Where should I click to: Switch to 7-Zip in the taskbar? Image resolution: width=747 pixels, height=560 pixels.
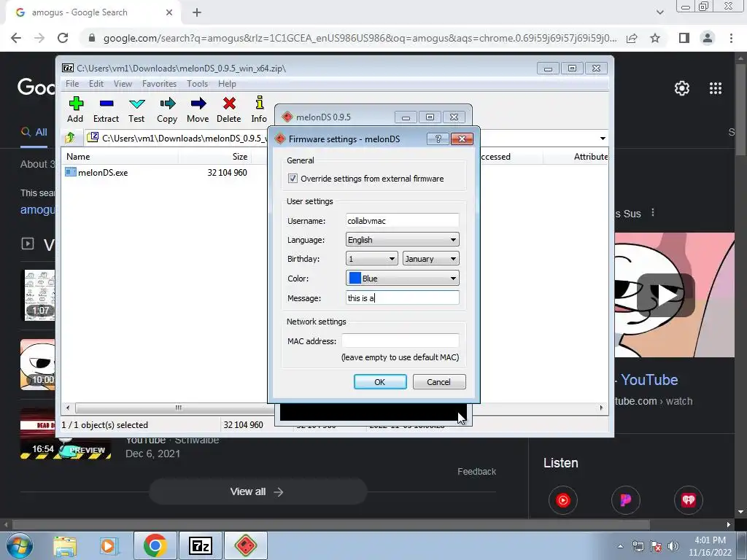coord(200,545)
